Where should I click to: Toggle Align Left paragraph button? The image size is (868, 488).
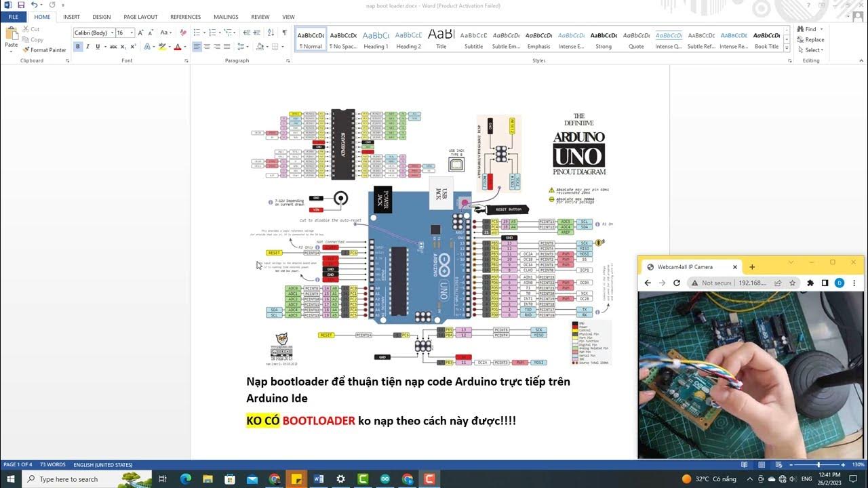point(197,47)
